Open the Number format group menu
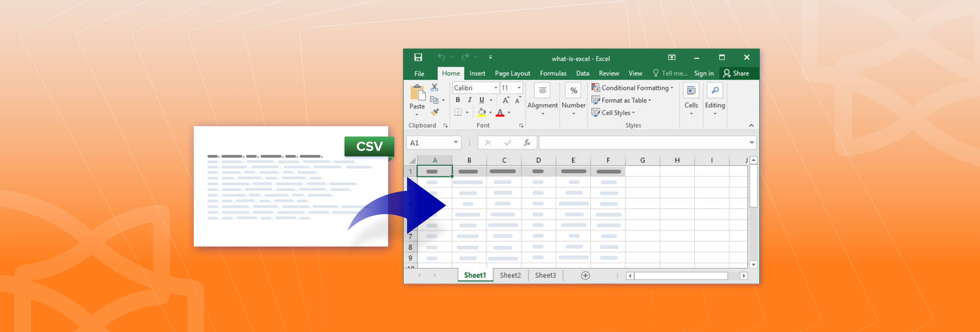Screen dimensions: 980x332 point(574,99)
